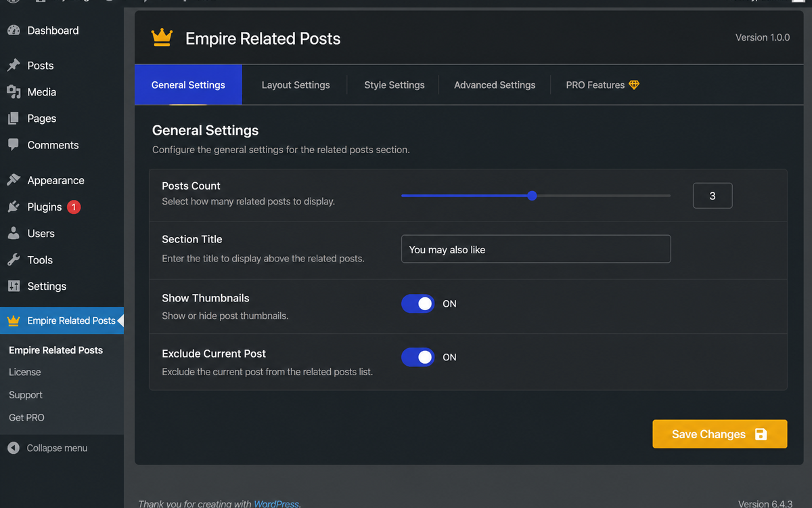Open the Style Settings tab
Screen dimensions: 812x508
[x=394, y=85]
